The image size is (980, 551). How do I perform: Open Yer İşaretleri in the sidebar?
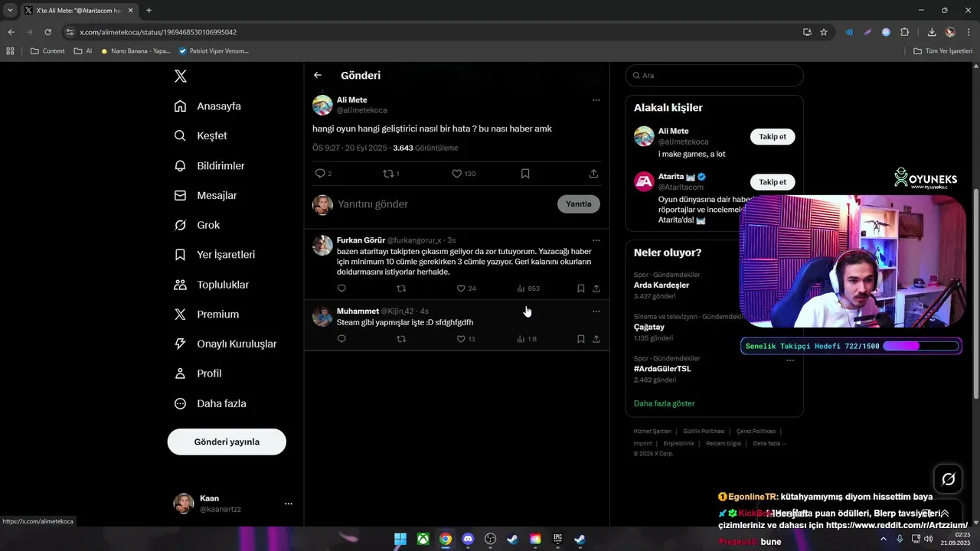pos(214,255)
